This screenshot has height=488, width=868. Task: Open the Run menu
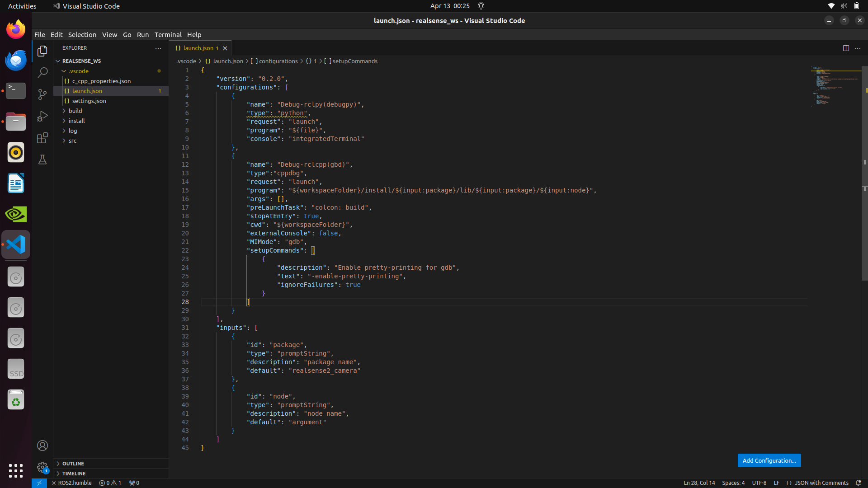[x=143, y=35]
